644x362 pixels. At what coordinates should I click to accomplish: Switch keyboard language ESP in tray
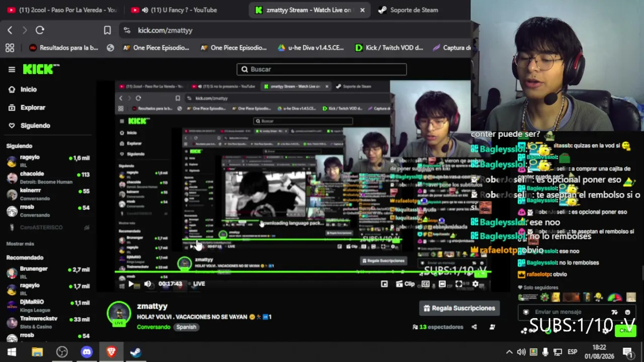pyautogui.click(x=573, y=352)
